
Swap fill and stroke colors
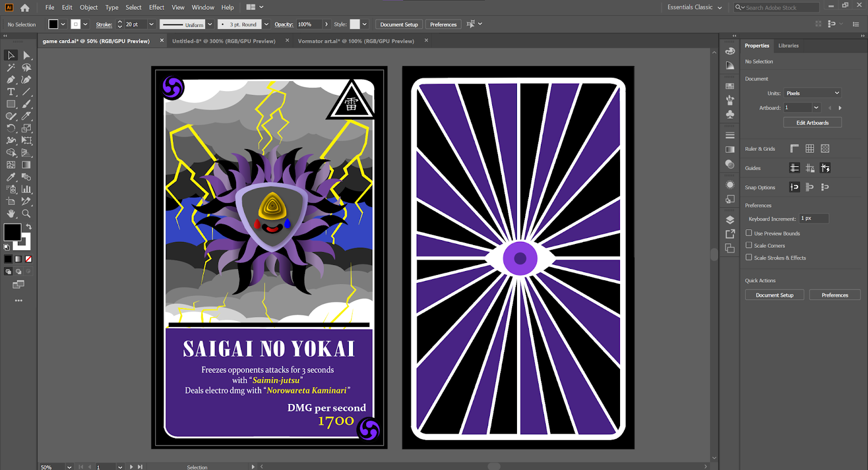pos(29,227)
